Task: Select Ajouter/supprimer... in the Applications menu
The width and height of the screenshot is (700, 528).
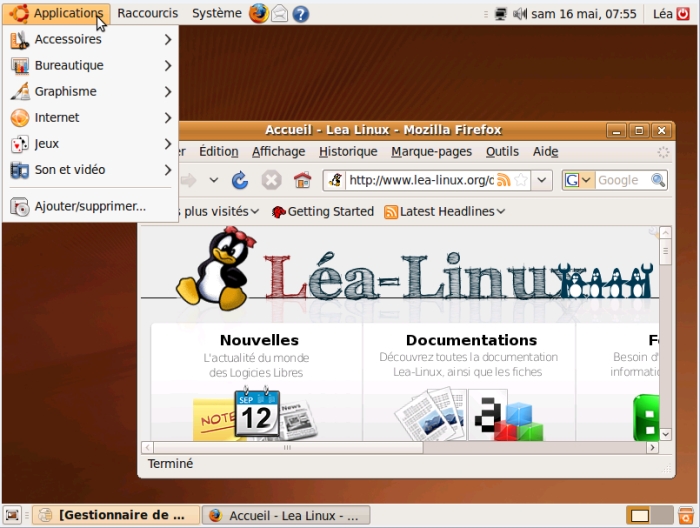Action: point(90,206)
